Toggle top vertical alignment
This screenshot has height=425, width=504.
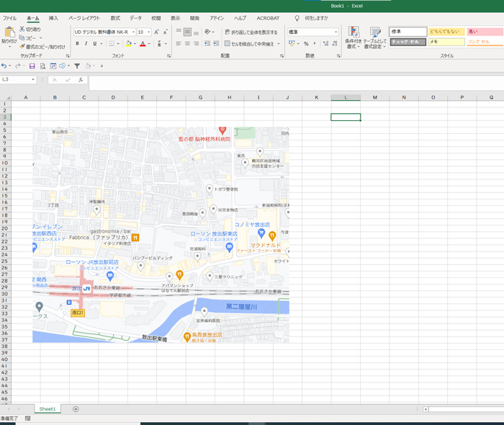(179, 32)
